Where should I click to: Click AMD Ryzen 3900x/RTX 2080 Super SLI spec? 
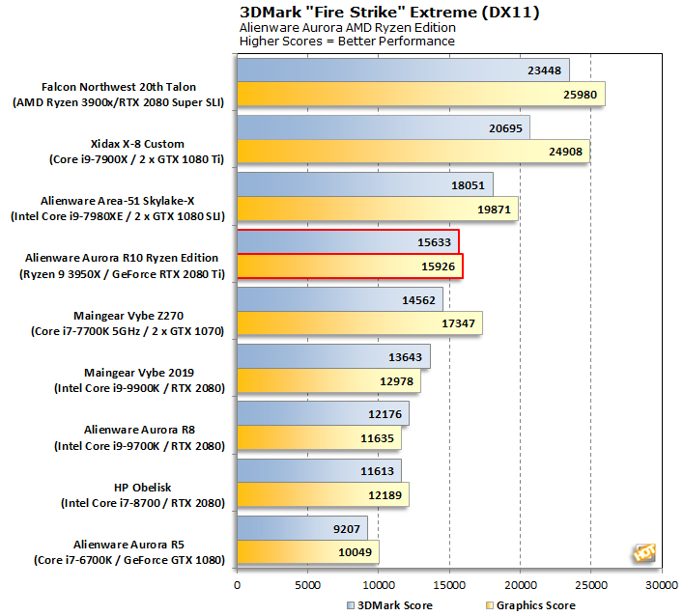coord(118,102)
